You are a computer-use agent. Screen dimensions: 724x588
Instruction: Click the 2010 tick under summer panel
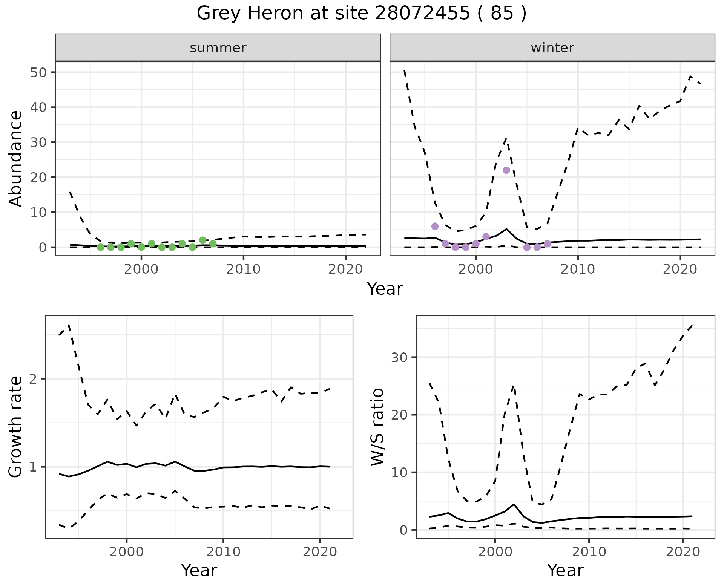click(243, 269)
